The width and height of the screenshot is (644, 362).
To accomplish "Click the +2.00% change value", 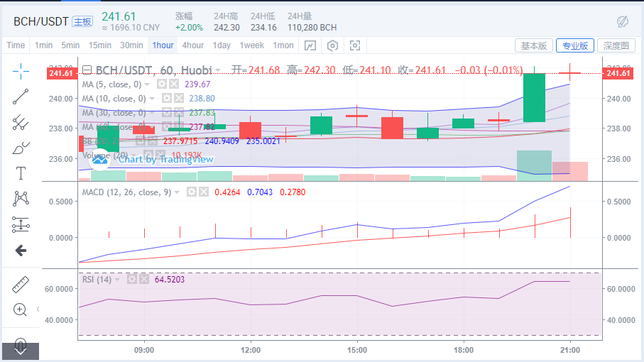I will 189,28.
